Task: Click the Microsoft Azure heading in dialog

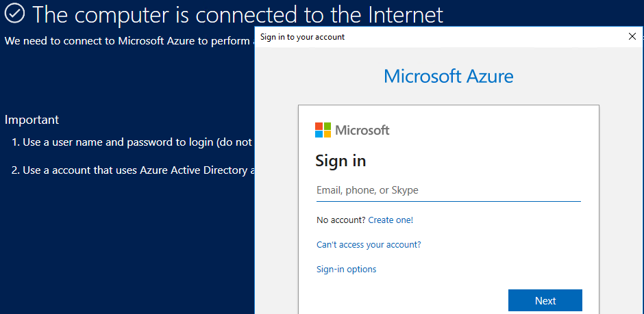Action: tap(449, 76)
